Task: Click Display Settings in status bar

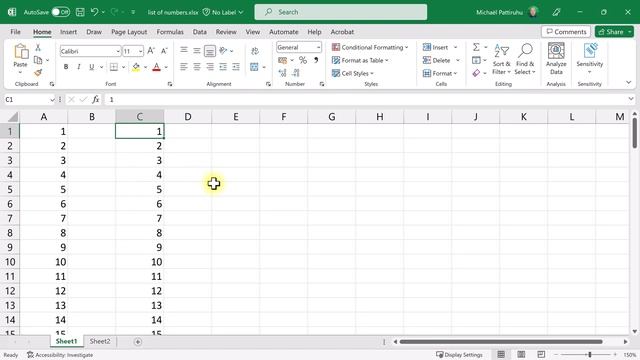Action: pos(459,355)
